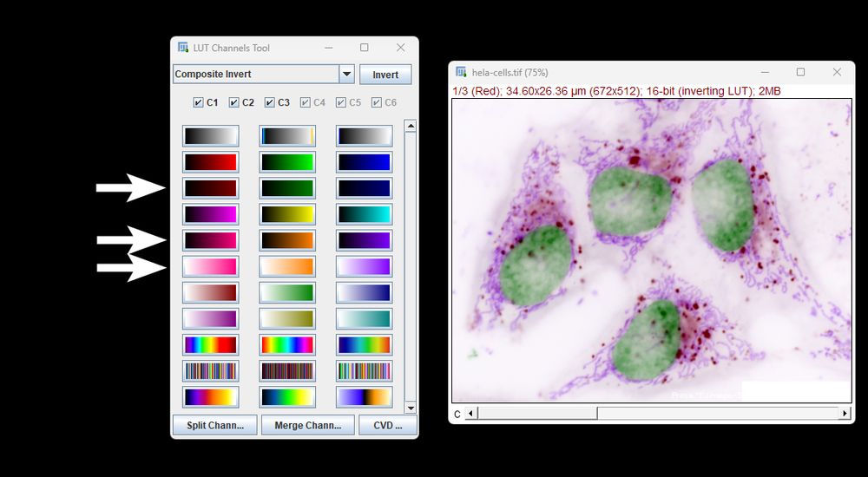The image size is (868, 477).
Task: Click the Merge Channels button
Action: (308, 425)
